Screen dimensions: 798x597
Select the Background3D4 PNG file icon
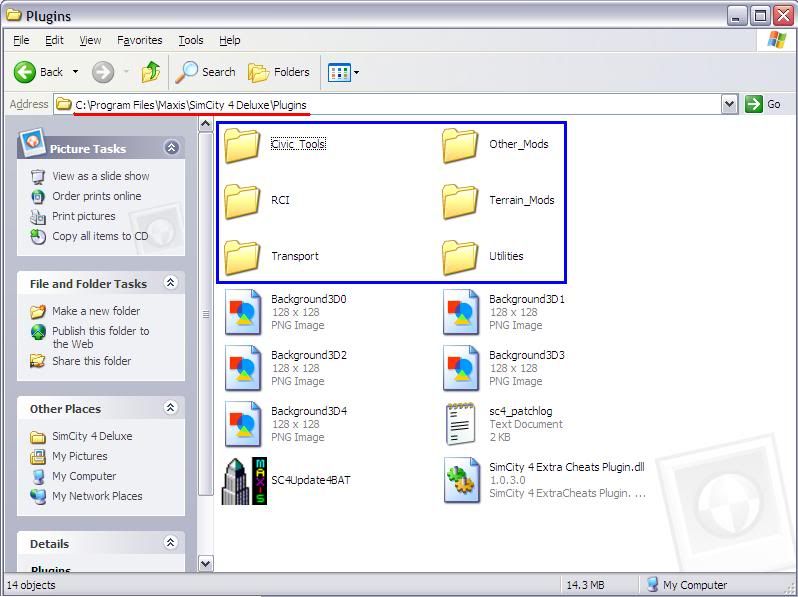(243, 424)
